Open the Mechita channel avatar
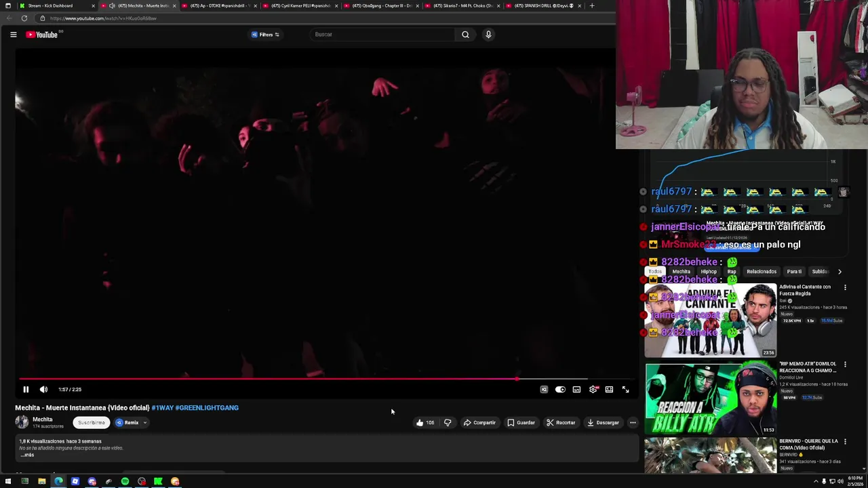Viewport: 868px width, 488px height. (x=22, y=422)
